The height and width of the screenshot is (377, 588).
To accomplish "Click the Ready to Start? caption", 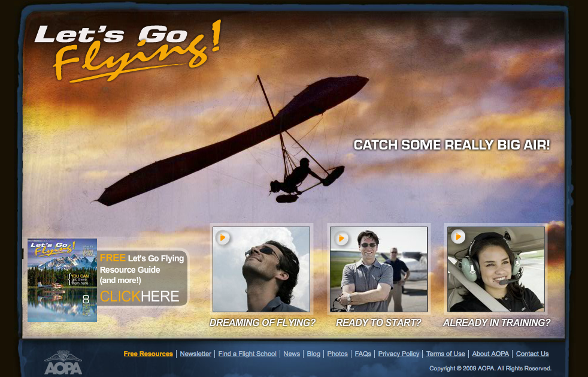I will (378, 322).
